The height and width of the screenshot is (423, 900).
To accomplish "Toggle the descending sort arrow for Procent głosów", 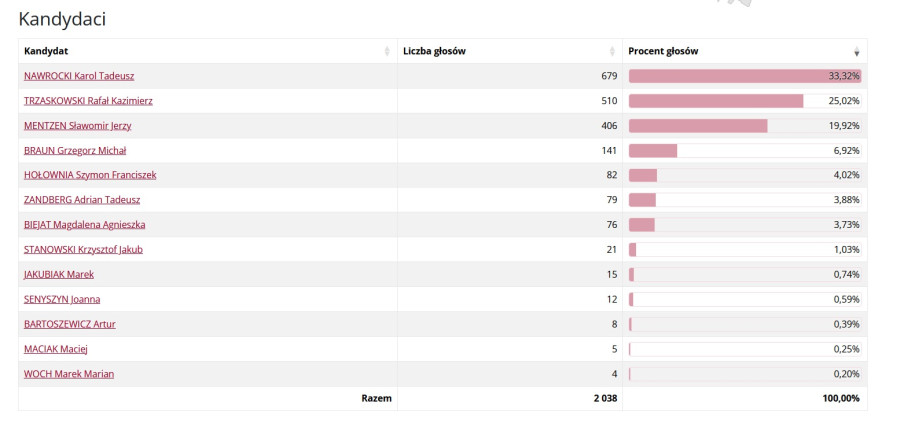I will tap(856, 51).
